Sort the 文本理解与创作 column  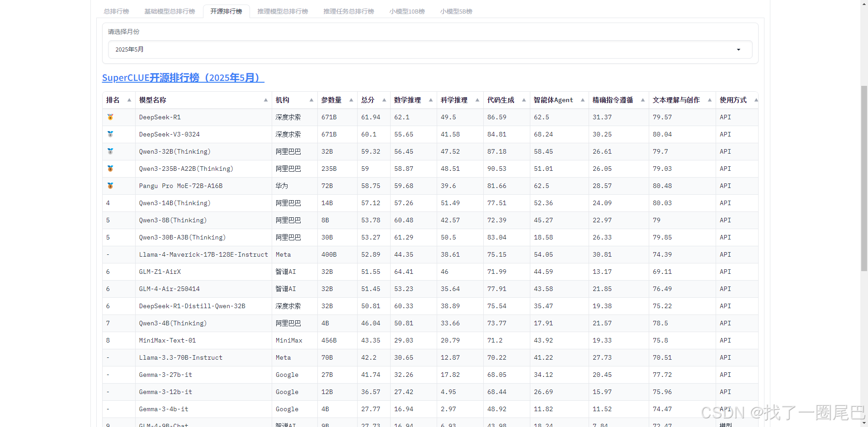coord(709,100)
